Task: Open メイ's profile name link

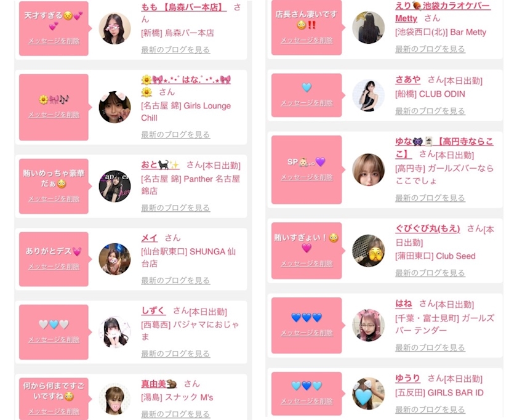Action: coord(150,238)
